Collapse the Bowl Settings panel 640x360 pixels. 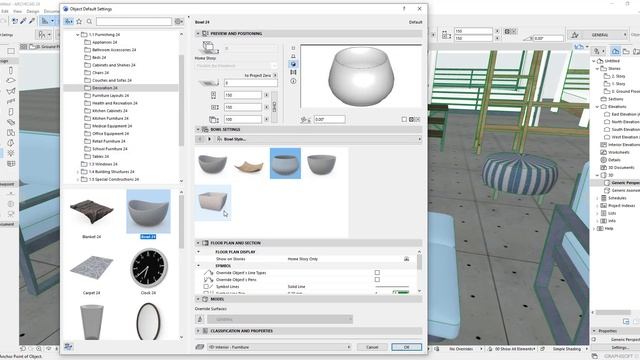coord(198,129)
